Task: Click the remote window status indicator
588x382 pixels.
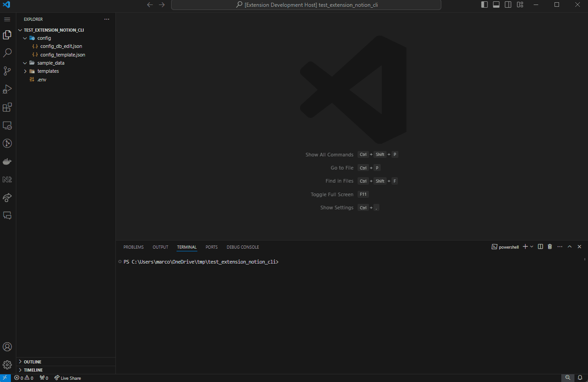Action: click(5, 378)
